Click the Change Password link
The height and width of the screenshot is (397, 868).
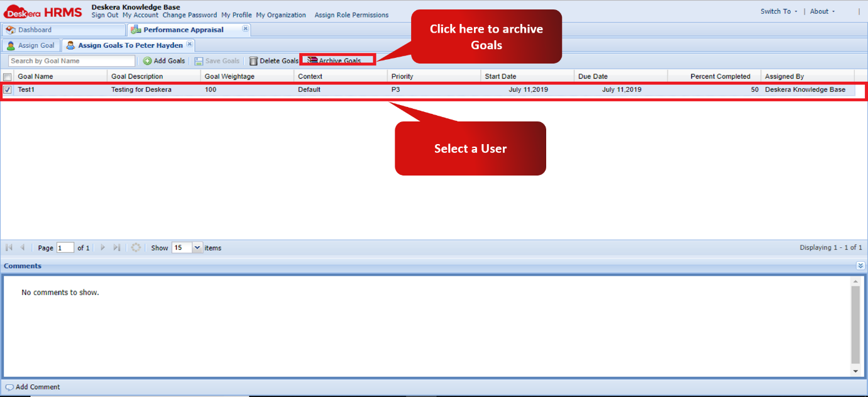coord(190,15)
